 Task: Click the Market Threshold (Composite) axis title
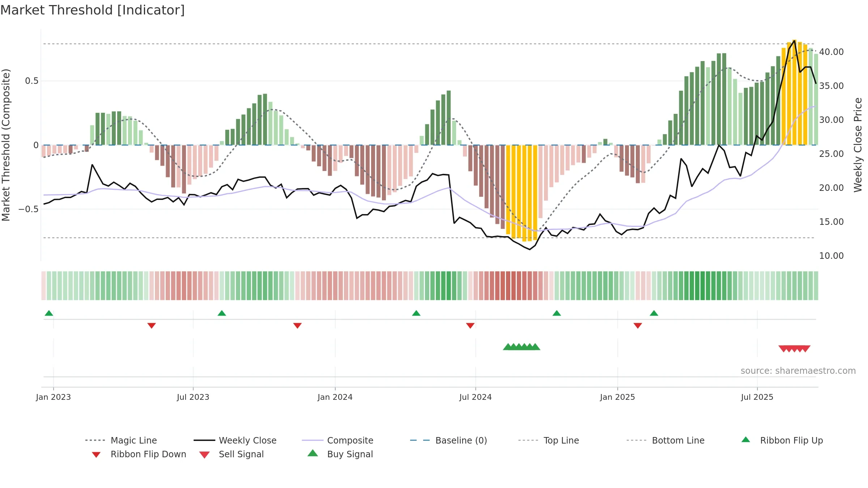pos(6,145)
